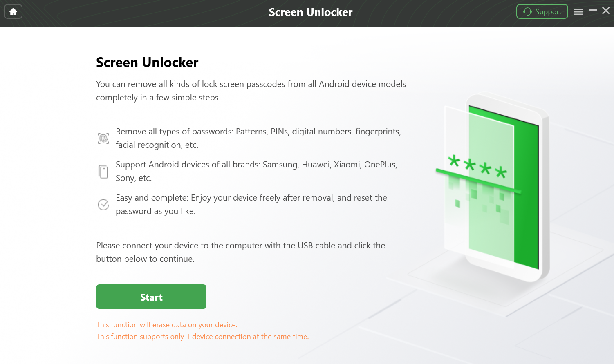Click the Home icon in the title bar

tap(13, 12)
